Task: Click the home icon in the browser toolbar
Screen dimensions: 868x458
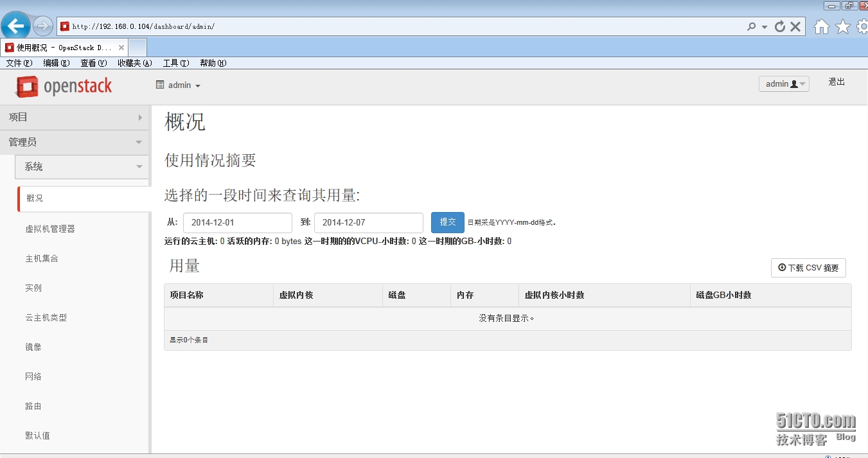Action: click(822, 26)
